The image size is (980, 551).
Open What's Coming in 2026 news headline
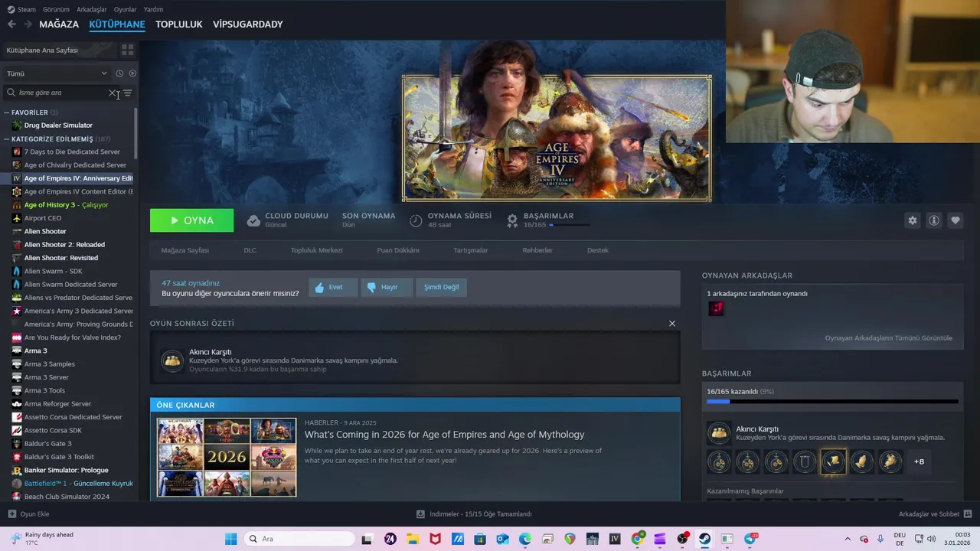[x=444, y=435]
